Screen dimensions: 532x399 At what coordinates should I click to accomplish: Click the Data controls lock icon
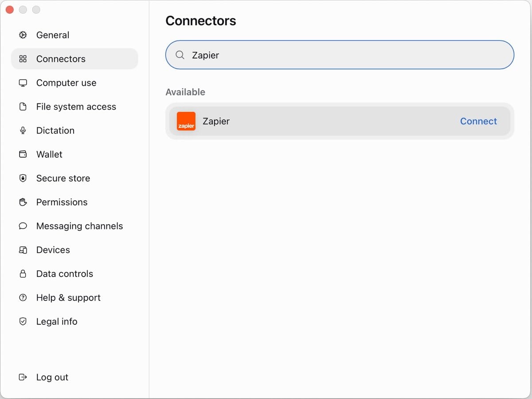click(23, 274)
